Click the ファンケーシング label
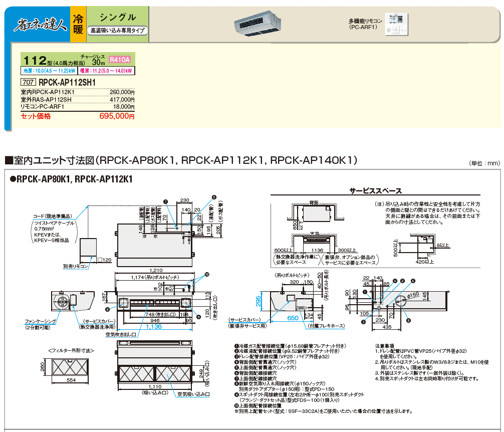The height and width of the screenshot is (432, 504). click(x=40, y=321)
